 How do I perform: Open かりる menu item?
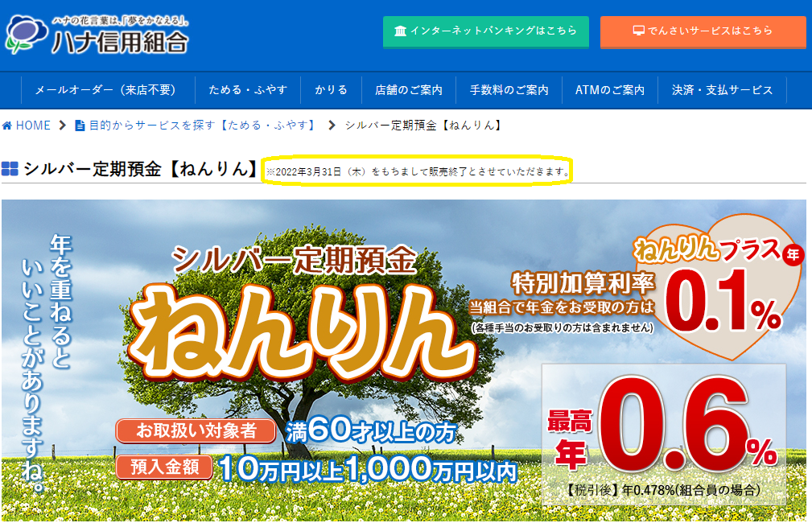tap(331, 90)
